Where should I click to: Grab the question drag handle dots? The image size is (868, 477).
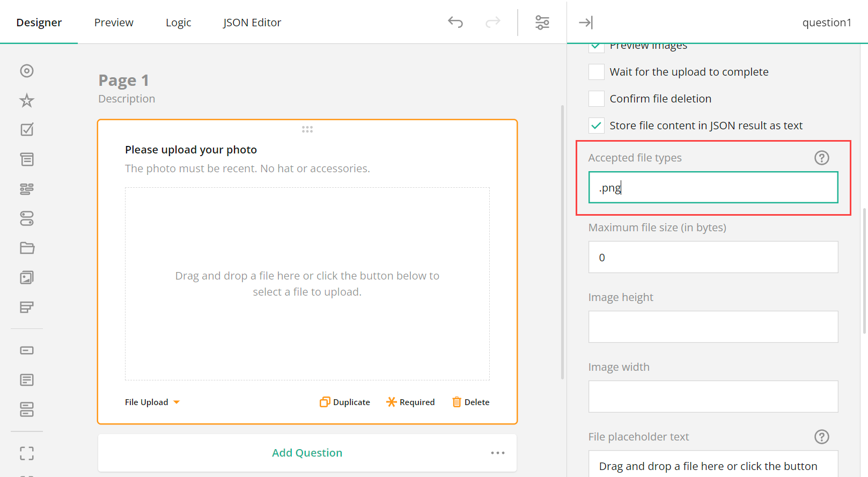pyautogui.click(x=307, y=129)
